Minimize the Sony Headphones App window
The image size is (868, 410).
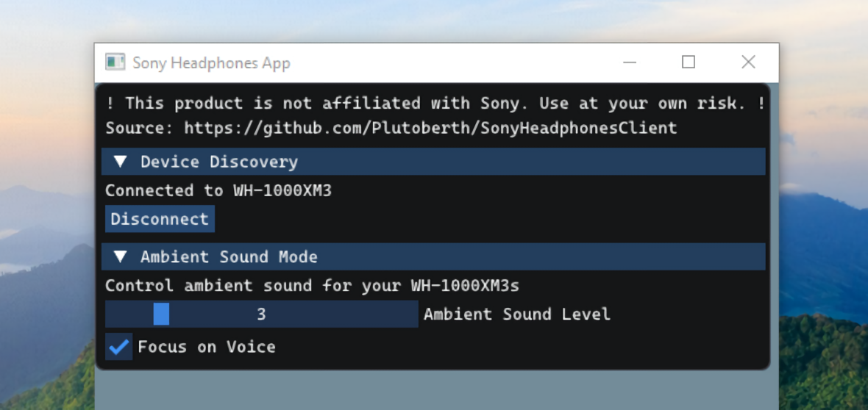point(630,62)
